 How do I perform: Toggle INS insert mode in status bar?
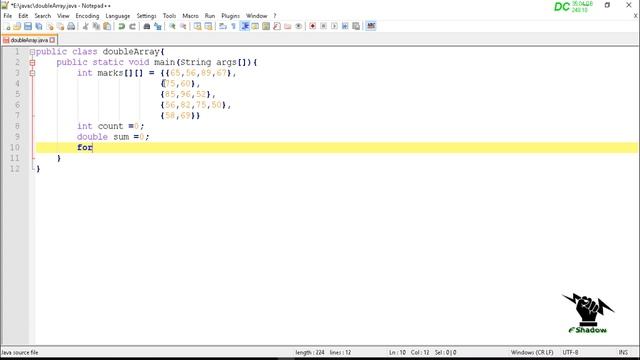point(623,352)
